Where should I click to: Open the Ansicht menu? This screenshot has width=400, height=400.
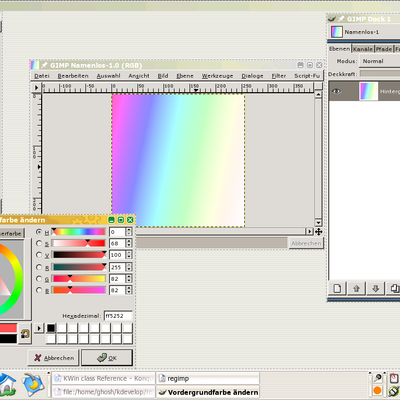click(139, 76)
